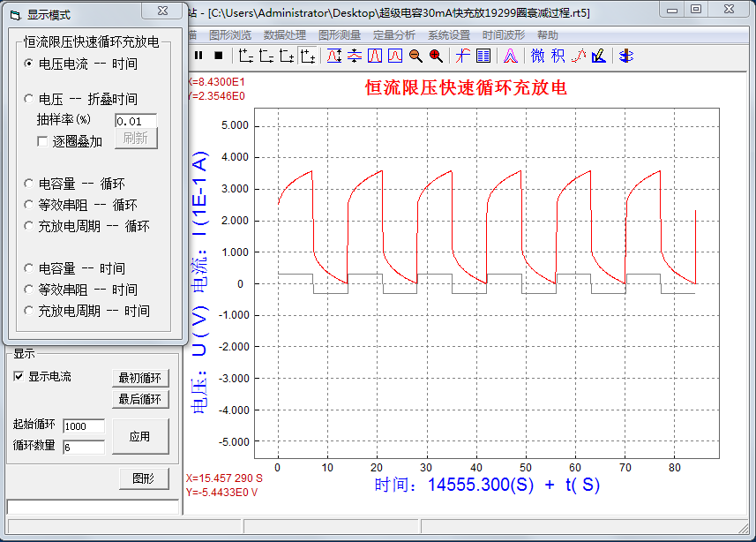756x542 pixels.
Task: Click the stop square icon
Action: (x=218, y=56)
